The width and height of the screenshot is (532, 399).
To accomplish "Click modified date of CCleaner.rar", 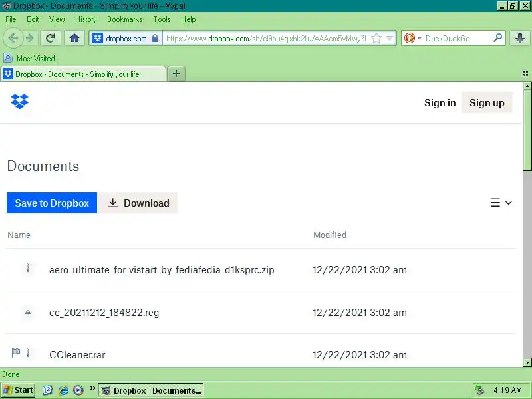I will tap(360, 355).
